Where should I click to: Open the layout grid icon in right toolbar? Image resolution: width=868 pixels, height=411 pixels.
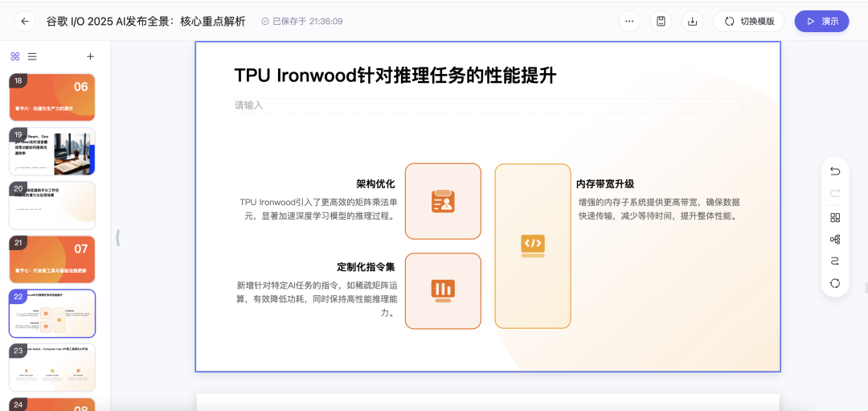click(835, 218)
